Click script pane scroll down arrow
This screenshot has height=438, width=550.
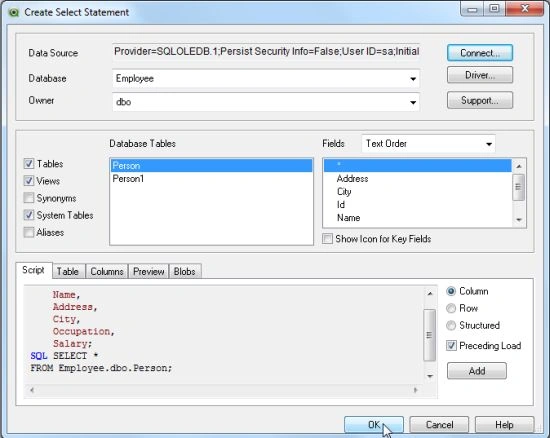[430, 376]
